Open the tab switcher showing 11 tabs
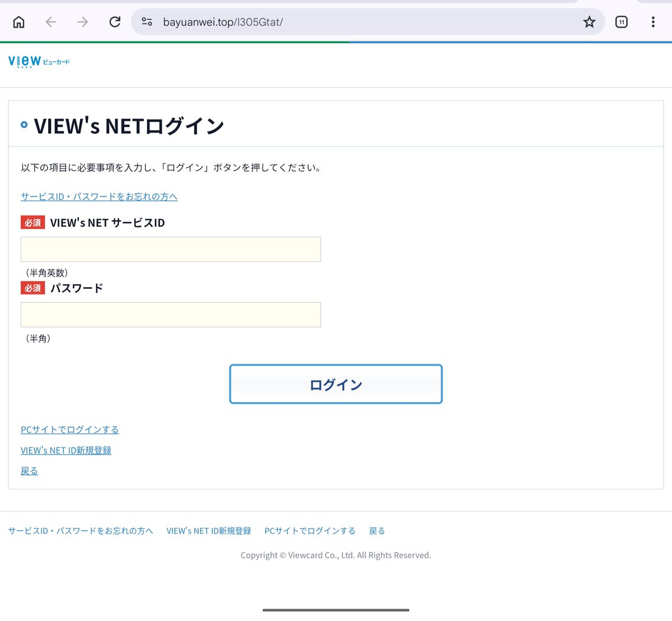The width and height of the screenshot is (672, 621). [621, 22]
